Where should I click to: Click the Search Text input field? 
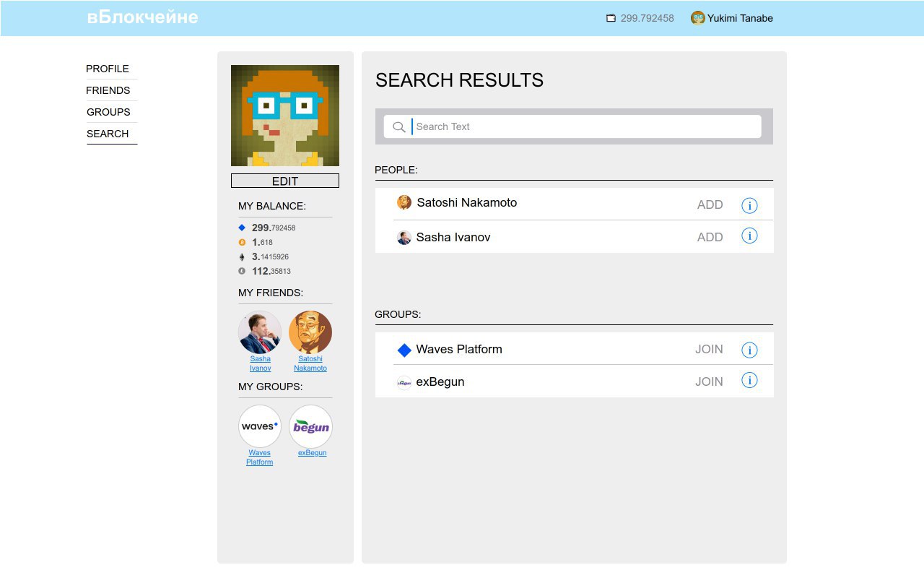click(x=572, y=126)
